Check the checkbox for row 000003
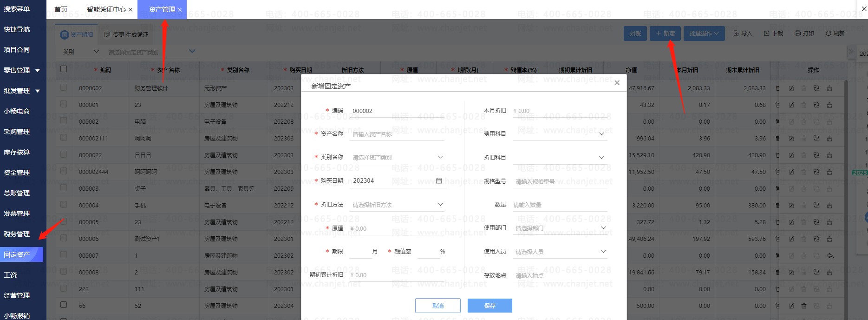This screenshot has width=868, height=320. (x=64, y=187)
